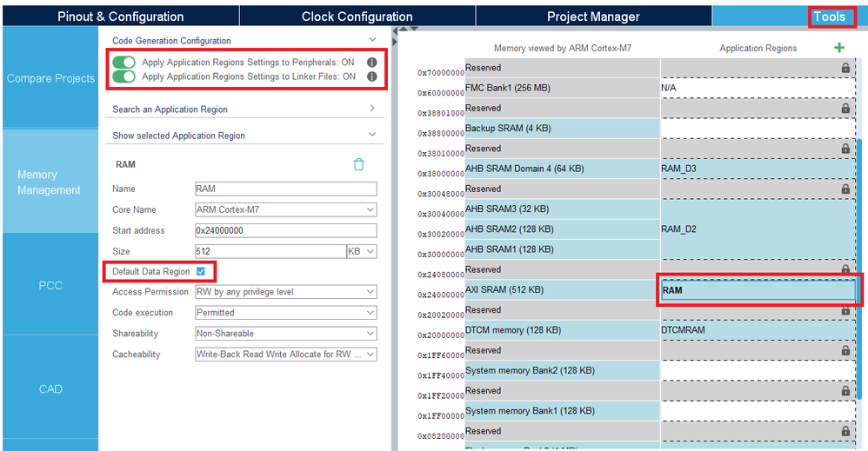Click the lock icon on the 0x38010000 Reserved row

click(x=845, y=149)
